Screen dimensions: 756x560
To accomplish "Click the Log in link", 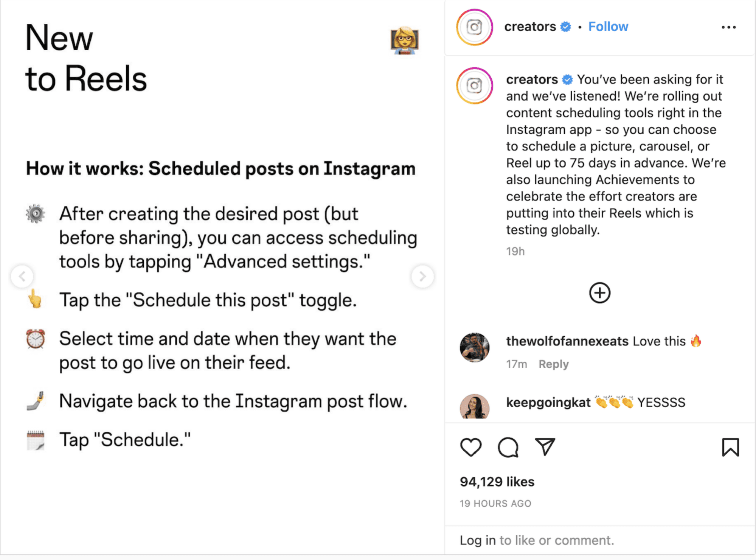I will pyautogui.click(x=477, y=540).
